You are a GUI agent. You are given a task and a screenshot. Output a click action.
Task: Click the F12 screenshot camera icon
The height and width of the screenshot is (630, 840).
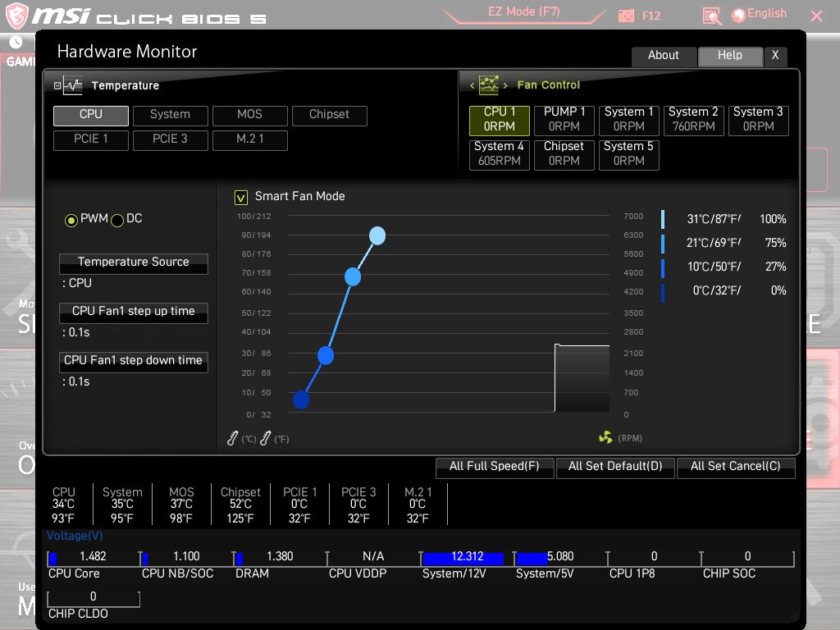pyautogui.click(x=626, y=16)
